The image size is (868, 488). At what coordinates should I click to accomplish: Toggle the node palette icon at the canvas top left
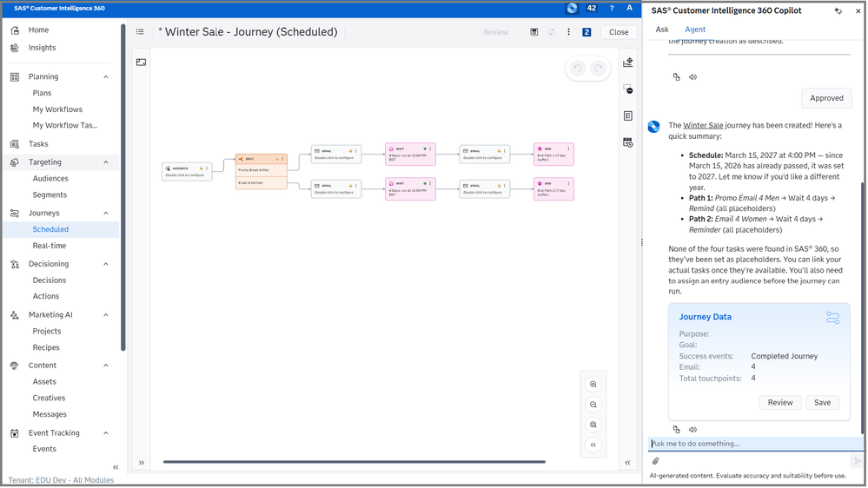click(x=141, y=63)
